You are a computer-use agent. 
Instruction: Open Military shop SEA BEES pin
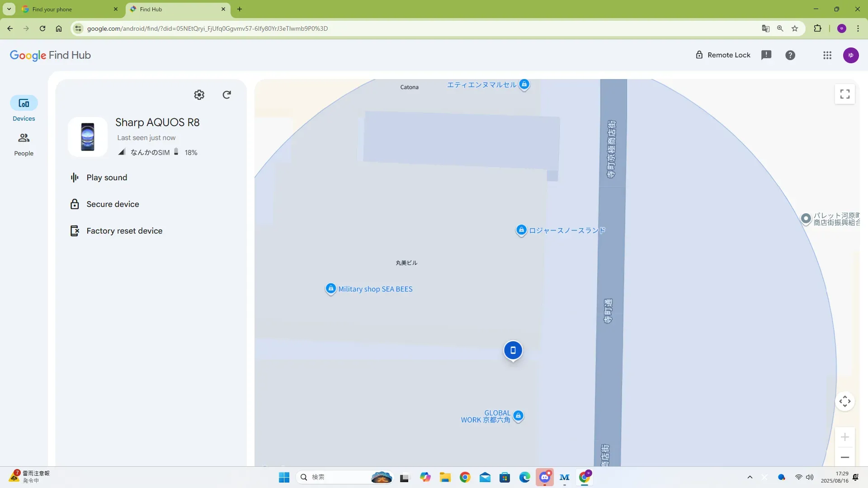click(x=331, y=289)
